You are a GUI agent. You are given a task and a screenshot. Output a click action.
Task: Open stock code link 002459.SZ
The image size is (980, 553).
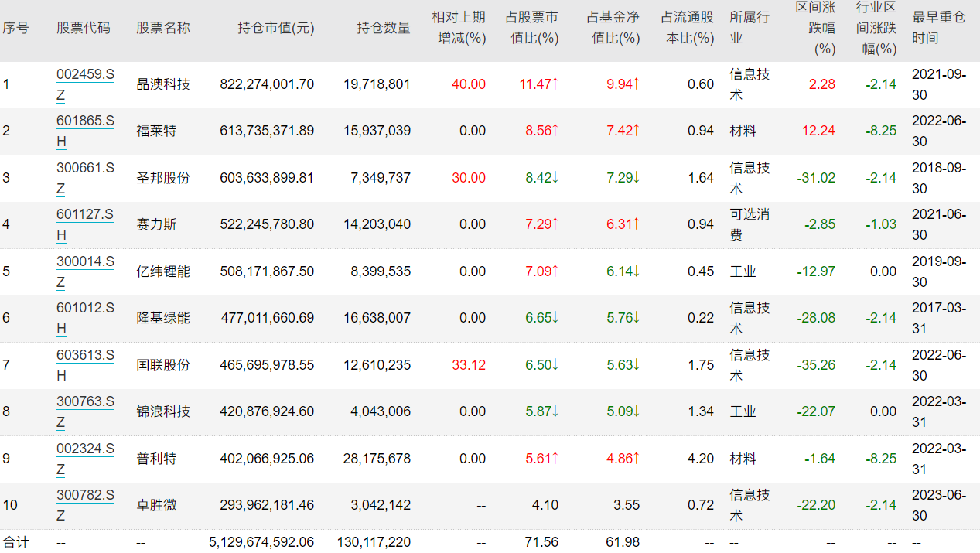(85, 84)
